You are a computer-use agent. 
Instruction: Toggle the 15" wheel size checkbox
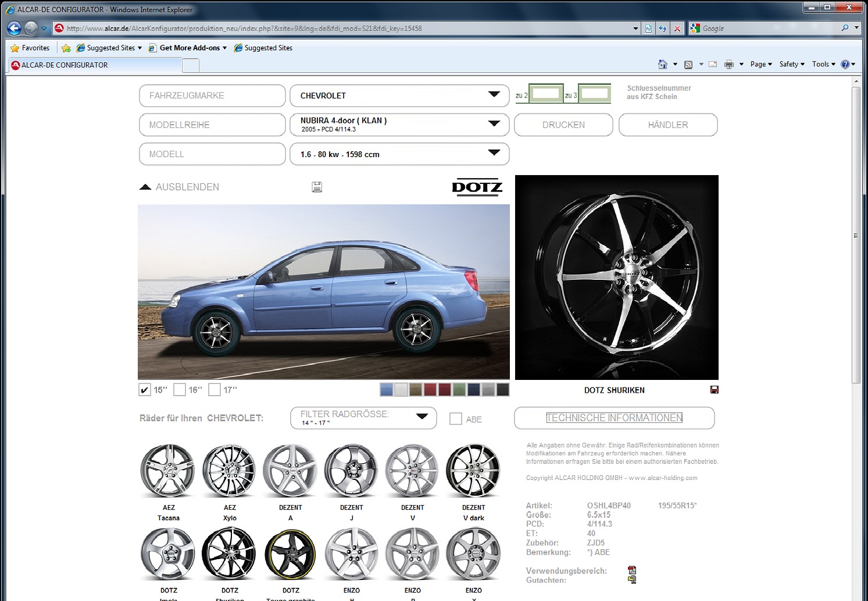pos(145,390)
